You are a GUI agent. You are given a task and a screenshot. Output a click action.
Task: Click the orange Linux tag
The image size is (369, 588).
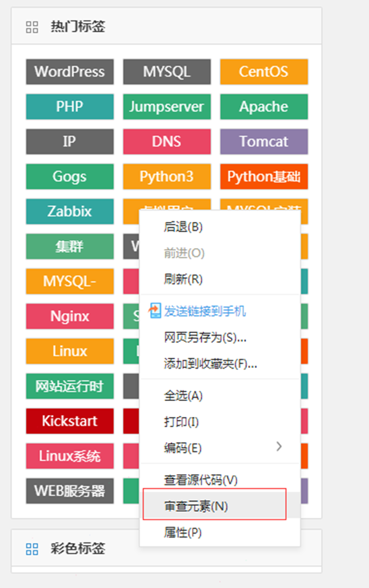70,351
